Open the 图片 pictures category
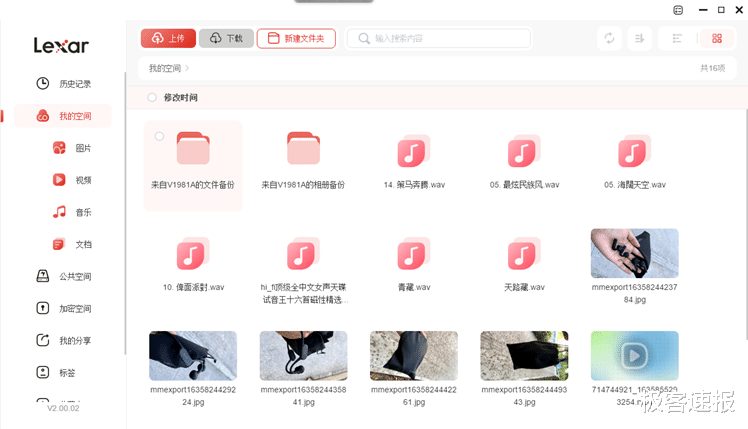The height and width of the screenshot is (429, 748). click(x=72, y=148)
